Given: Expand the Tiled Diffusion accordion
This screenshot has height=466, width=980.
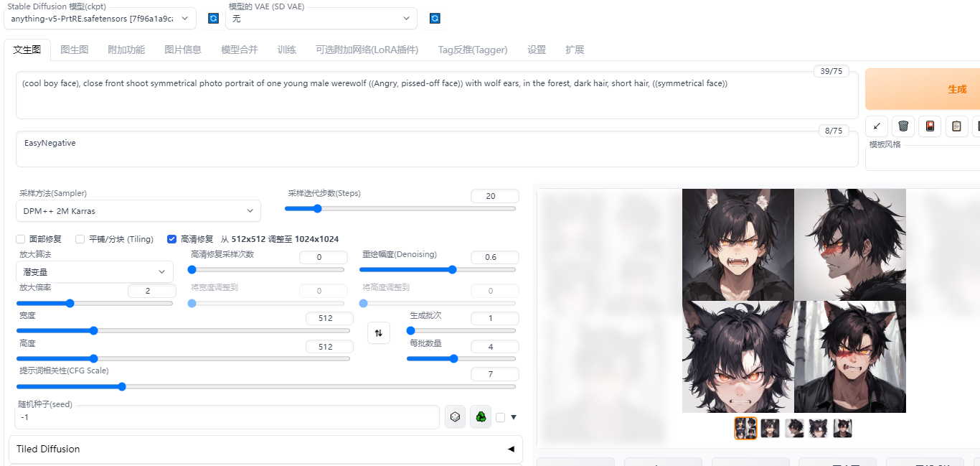Looking at the screenshot, I should click(265, 449).
